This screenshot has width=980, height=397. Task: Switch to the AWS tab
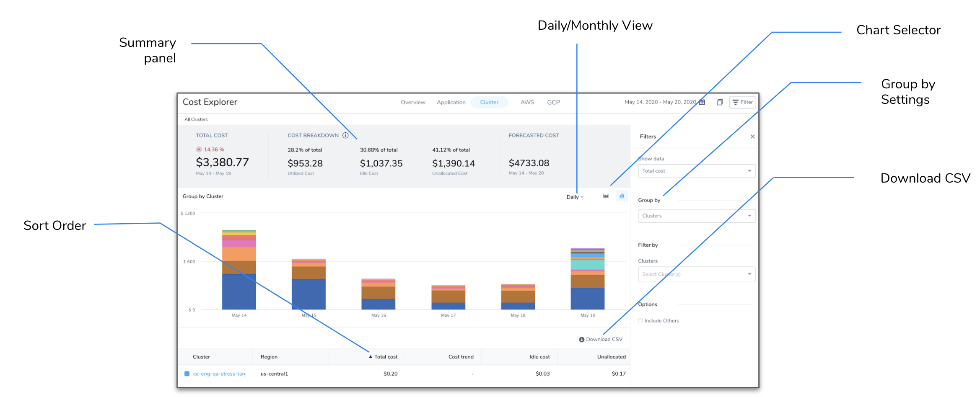[527, 102]
